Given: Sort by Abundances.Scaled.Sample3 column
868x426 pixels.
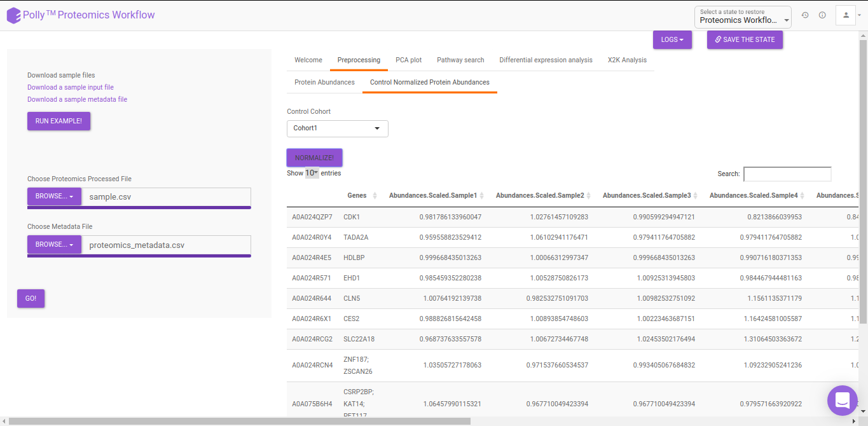Looking at the screenshot, I should [x=651, y=195].
